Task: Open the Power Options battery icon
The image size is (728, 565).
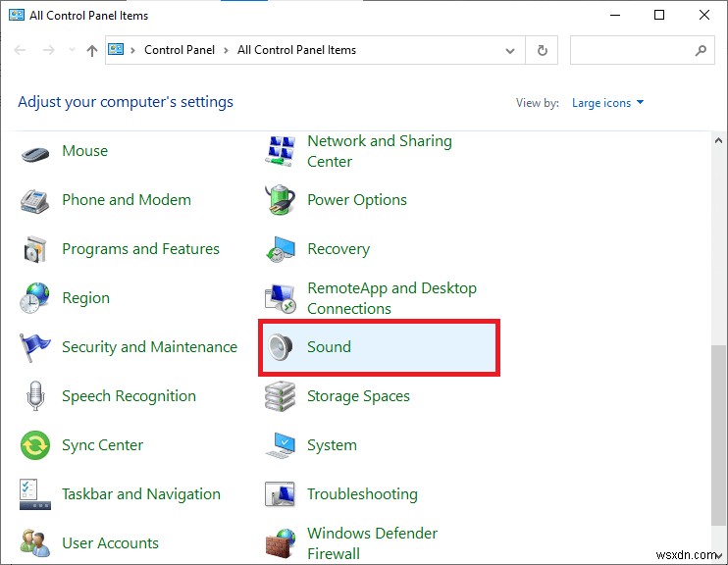Action: pos(280,200)
